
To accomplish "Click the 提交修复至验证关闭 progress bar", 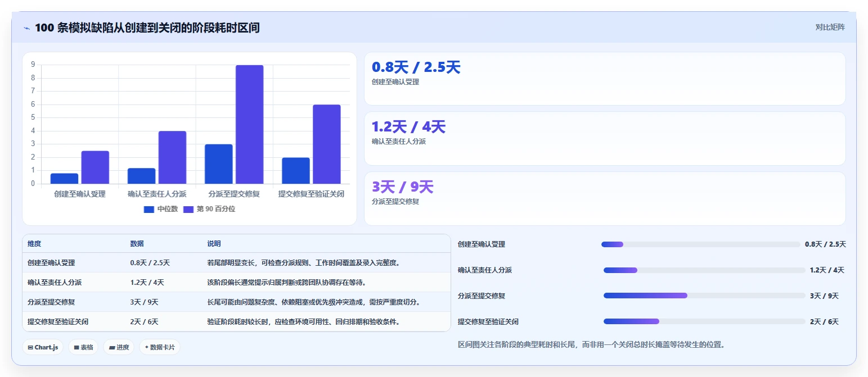I will [x=704, y=321].
